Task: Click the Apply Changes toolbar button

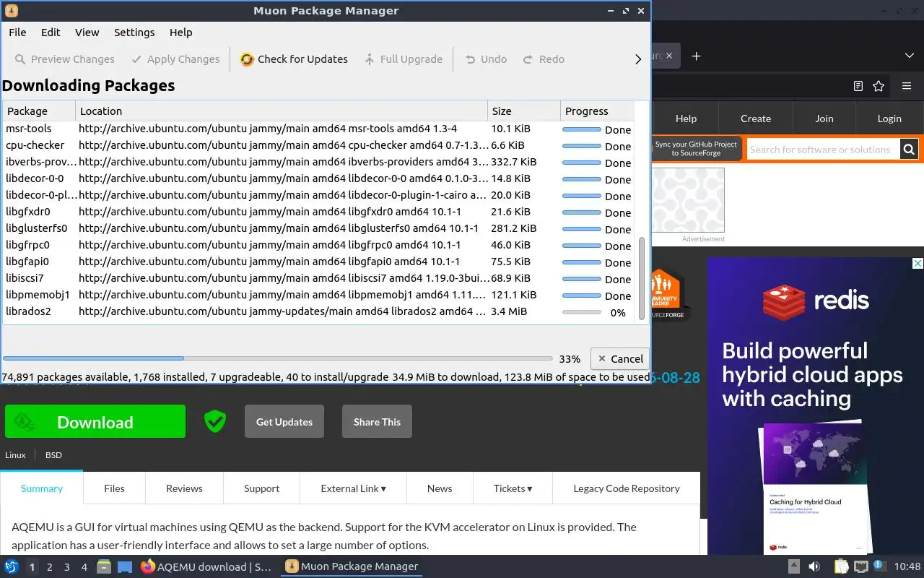Action: pos(175,59)
